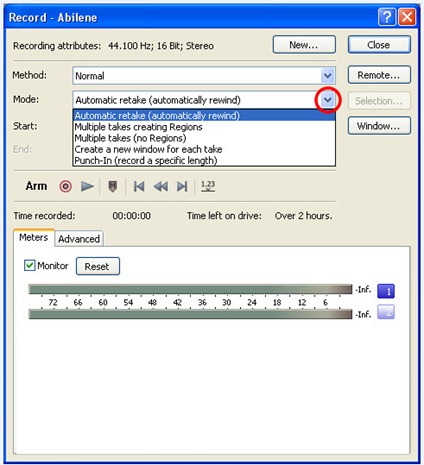Close the Record dialog with X

click(407, 17)
